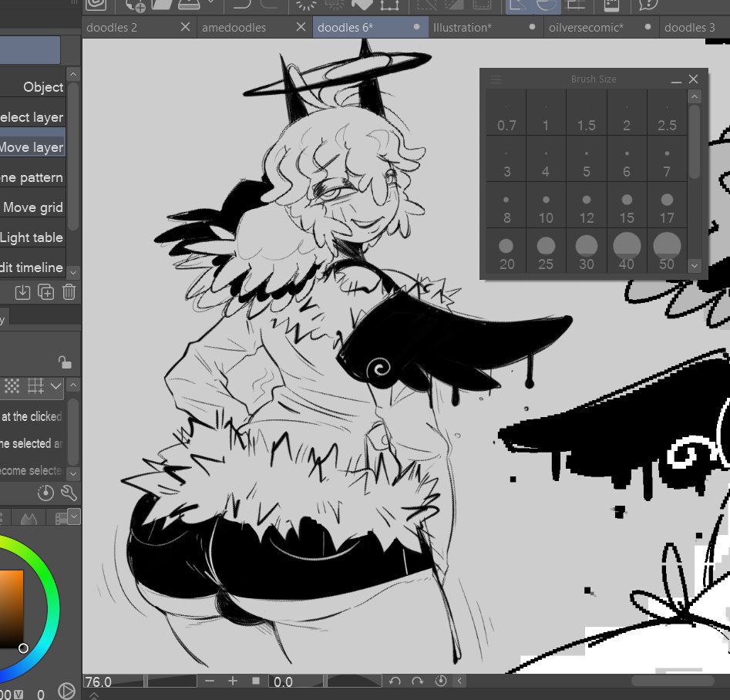Screen dimensions: 730x700
Task: Click the Clip Studio support speech-bubble icon
Action: click(648, 5)
